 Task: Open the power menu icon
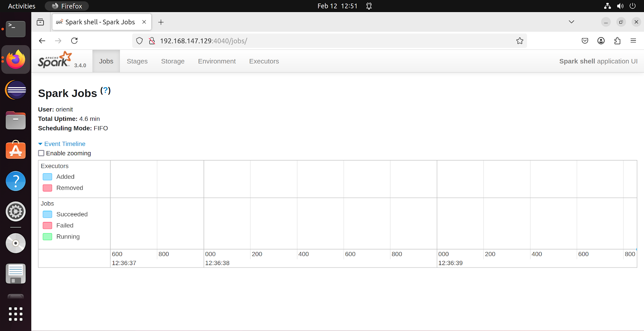[633, 6]
